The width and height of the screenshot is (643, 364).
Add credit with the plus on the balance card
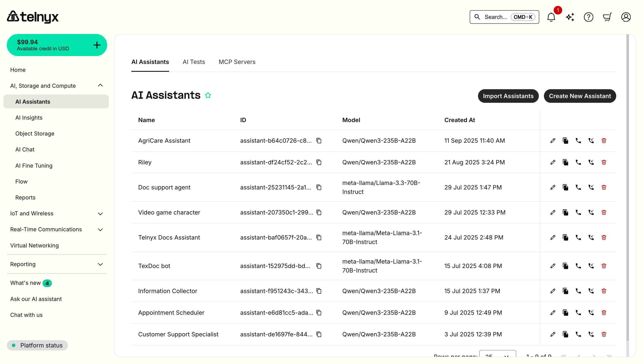coord(97,45)
